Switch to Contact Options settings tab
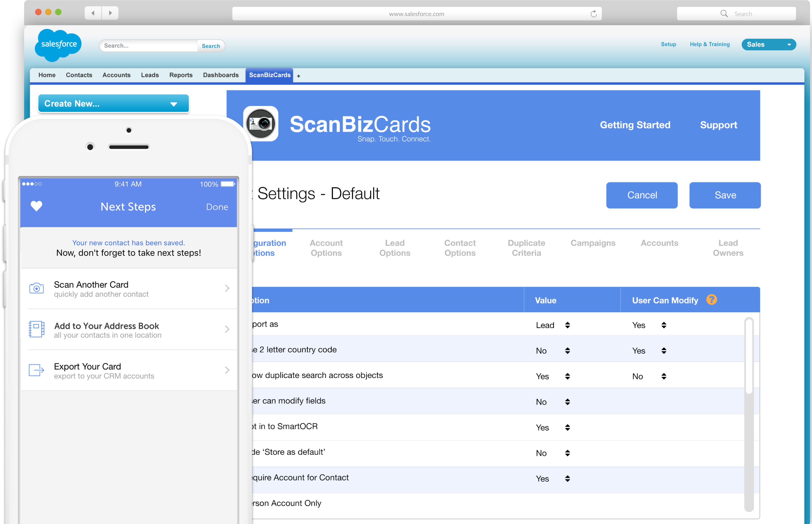This screenshot has height=524, width=812. (x=460, y=248)
